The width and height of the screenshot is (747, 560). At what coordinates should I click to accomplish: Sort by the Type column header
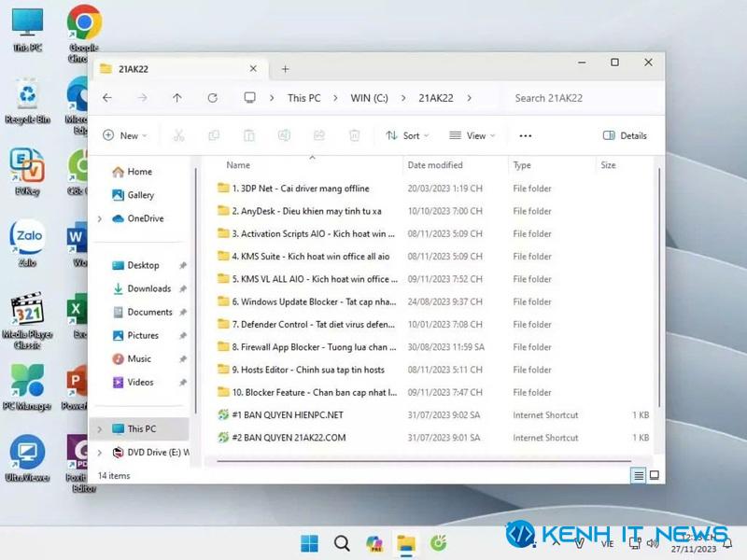[x=522, y=165]
